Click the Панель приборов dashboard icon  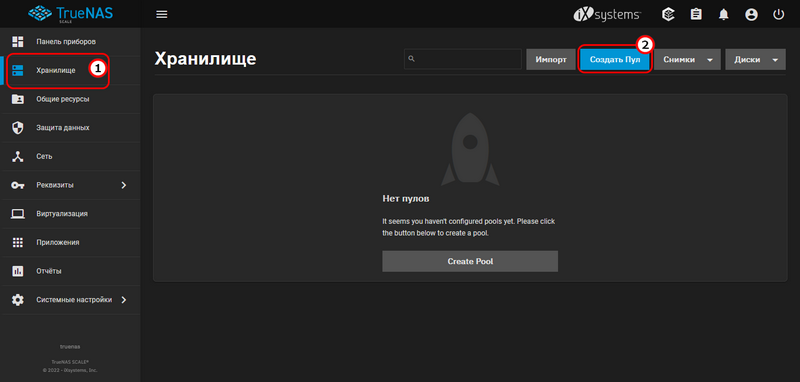[18, 41]
